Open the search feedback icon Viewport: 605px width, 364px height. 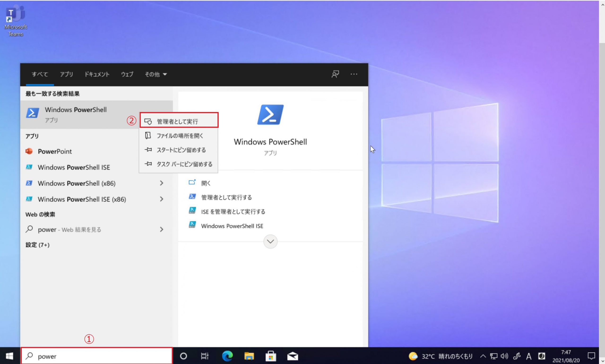click(x=335, y=74)
